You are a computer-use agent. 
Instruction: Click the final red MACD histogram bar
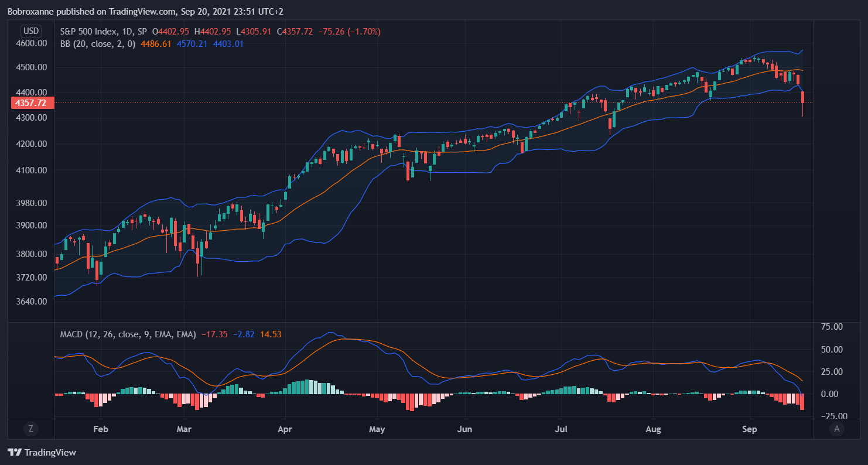click(802, 402)
